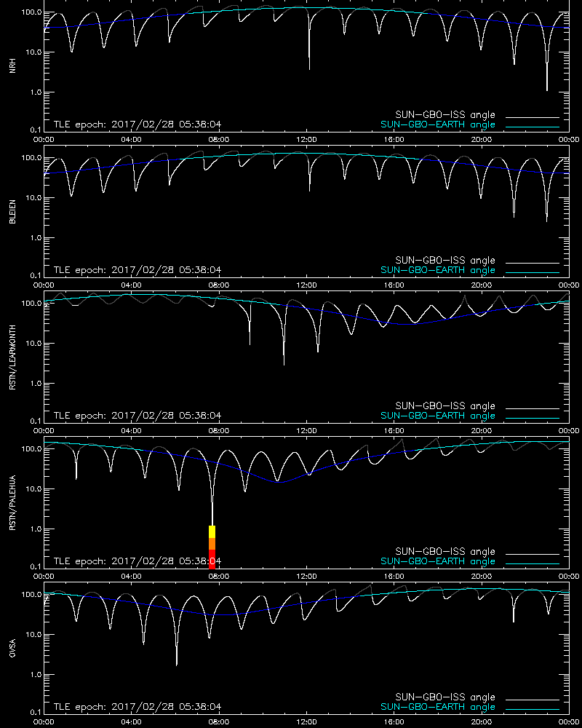Screen dimensions: 582x728
Task: Click the OVSA panel axis label
Action: pos(12,648)
